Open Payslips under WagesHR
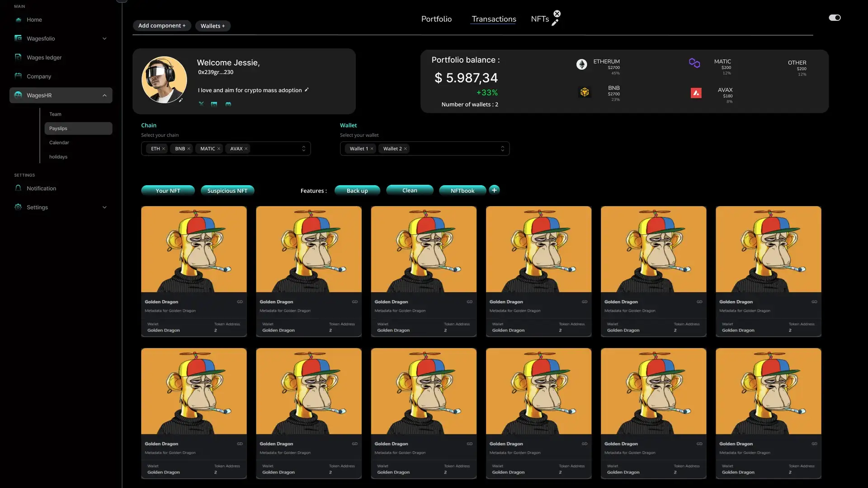 coord(78,128)
